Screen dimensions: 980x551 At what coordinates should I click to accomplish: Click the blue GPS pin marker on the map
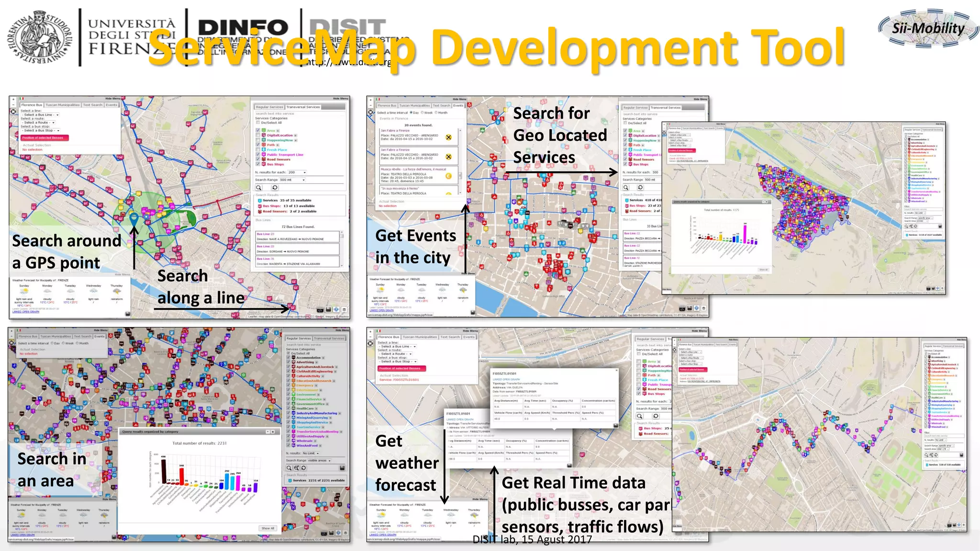pyautogui.click(x=134, y=220)
